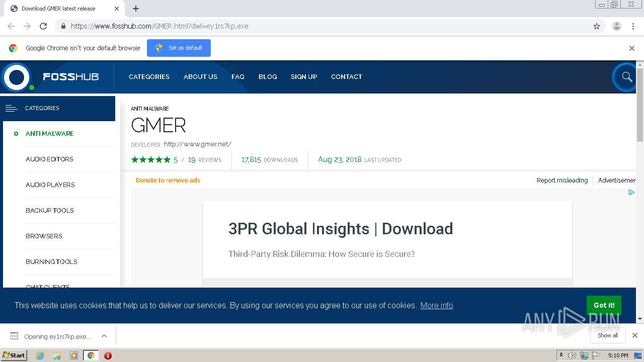Open a new tab with plus button
Viewport: 644px width, 362px height.
136,9
